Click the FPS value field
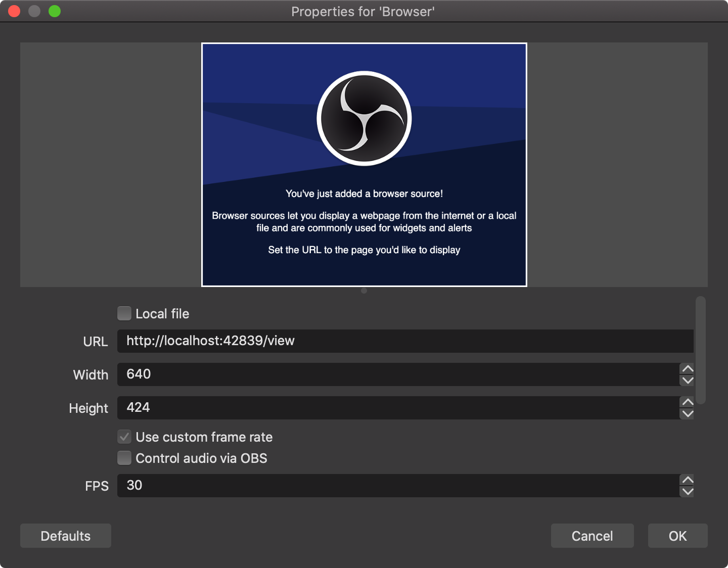 click(x=398, y=486)
